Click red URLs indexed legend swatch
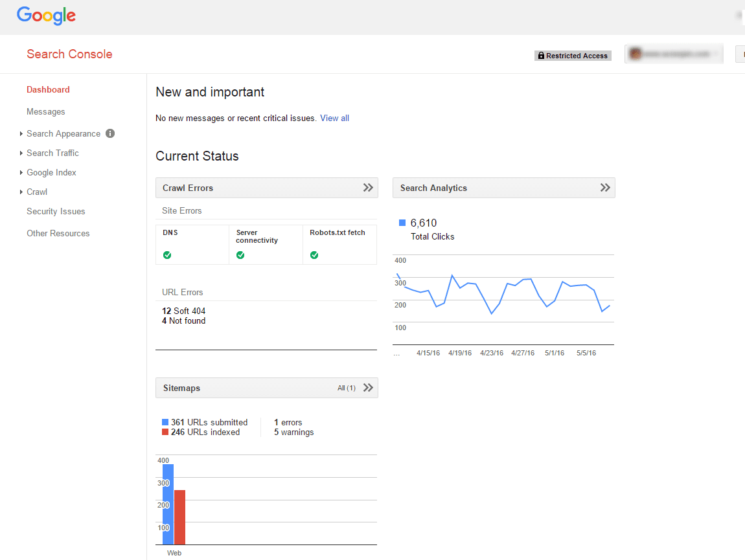The height and width of the screenshot is (560, 745). tap(165, 432)
